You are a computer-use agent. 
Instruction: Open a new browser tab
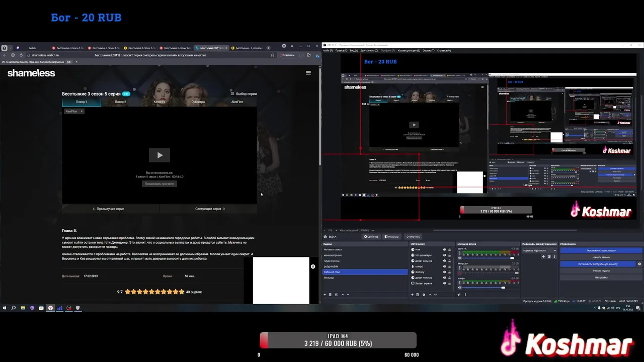tap(268, 48)
